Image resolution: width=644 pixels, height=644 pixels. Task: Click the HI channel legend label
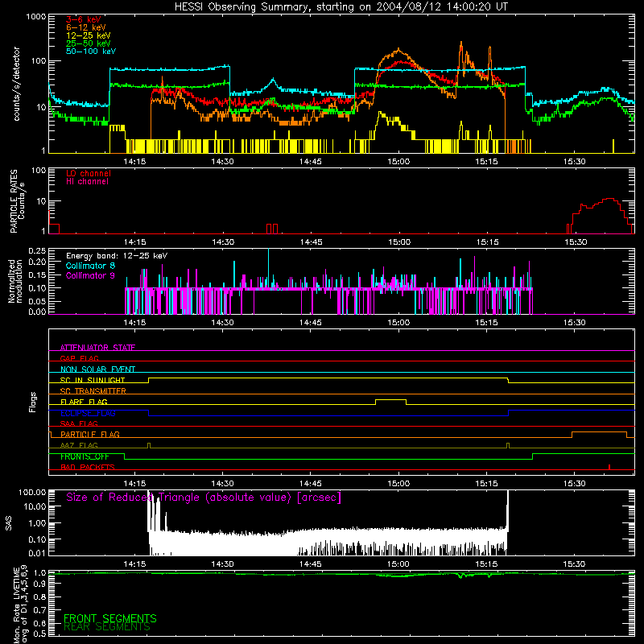(x=87, y=182)
